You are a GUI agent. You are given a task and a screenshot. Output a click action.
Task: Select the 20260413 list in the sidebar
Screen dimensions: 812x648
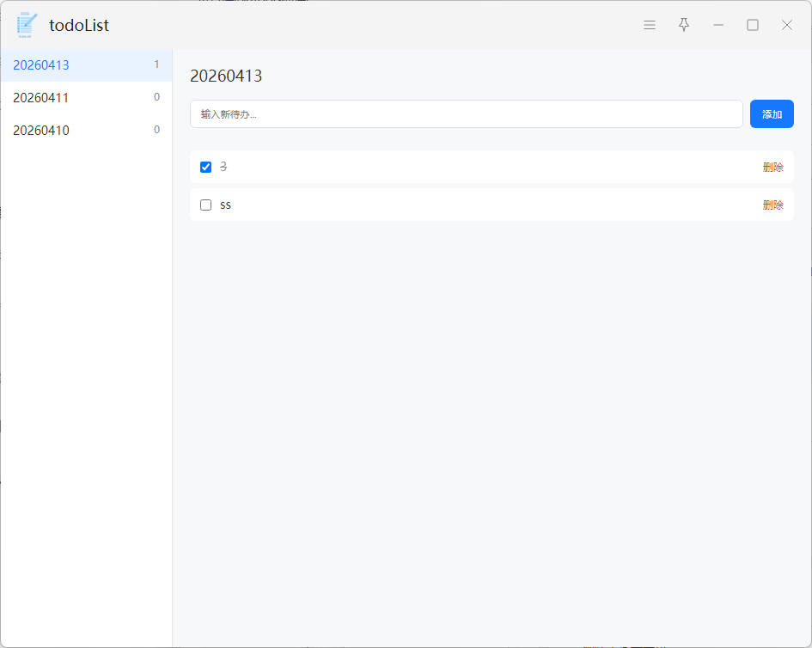pos(41,65)
